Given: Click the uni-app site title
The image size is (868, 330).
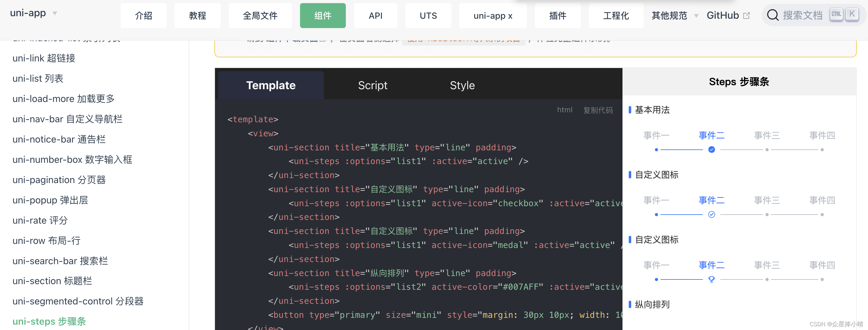Looking at the screenshot, I should coord(28,13).
